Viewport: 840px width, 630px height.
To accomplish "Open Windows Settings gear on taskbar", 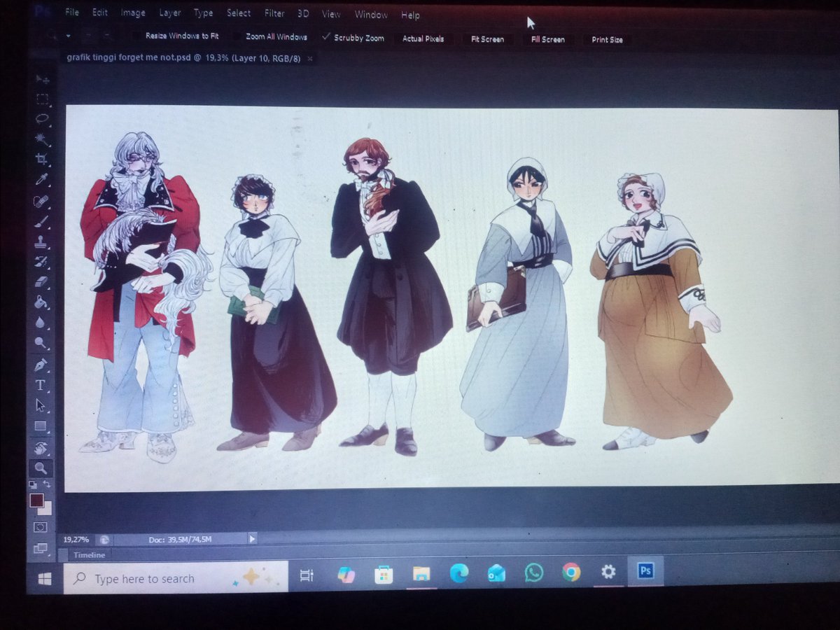I will 608,572.
